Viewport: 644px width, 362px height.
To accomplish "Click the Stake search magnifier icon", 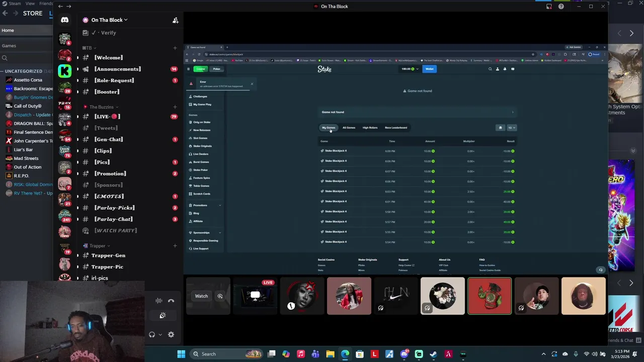I will 490,69.
